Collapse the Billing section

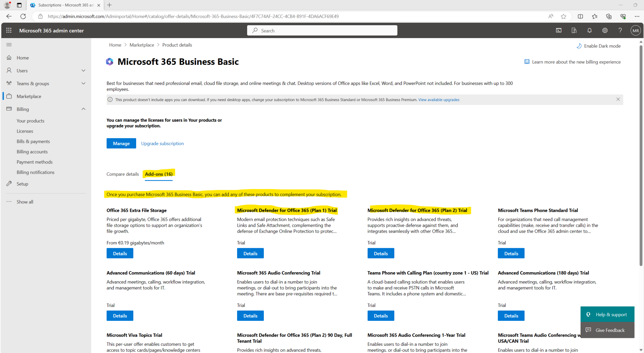[x=83, y=109]
